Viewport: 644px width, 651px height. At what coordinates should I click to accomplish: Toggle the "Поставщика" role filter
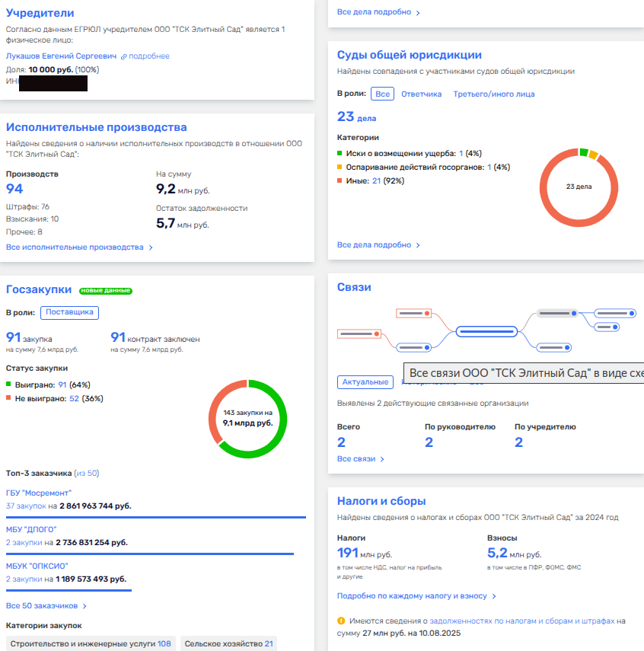[69, 312]
